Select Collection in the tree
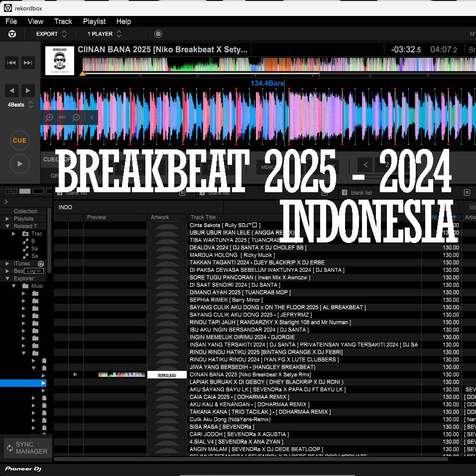 (25, 211)
